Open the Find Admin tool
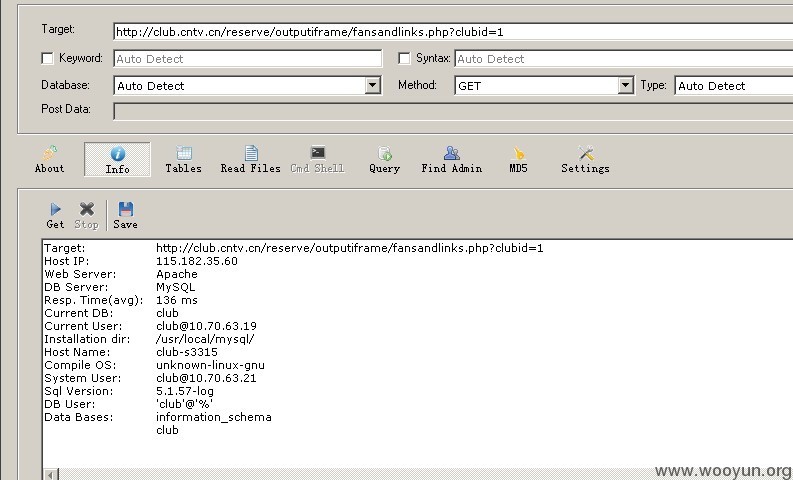Image resolution: width=793 pixels, height=480 pixels. tap(452, 160)
